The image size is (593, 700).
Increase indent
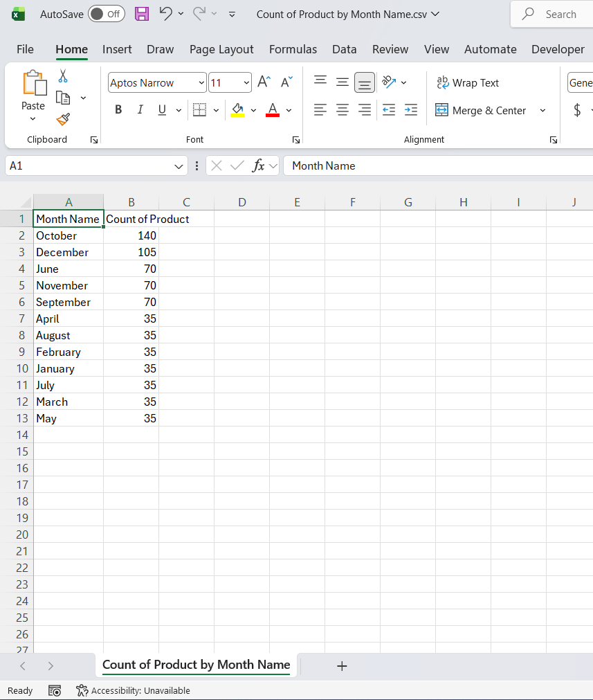[411, 110]
